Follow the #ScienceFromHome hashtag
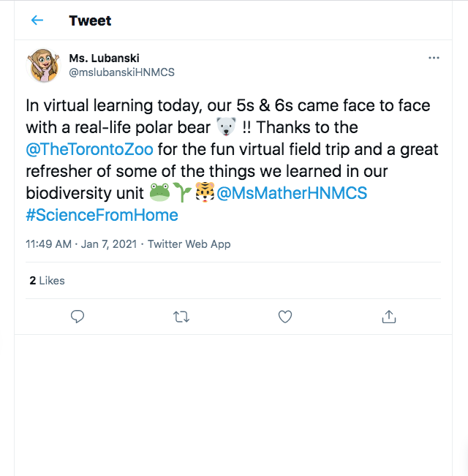 point(102,215)
